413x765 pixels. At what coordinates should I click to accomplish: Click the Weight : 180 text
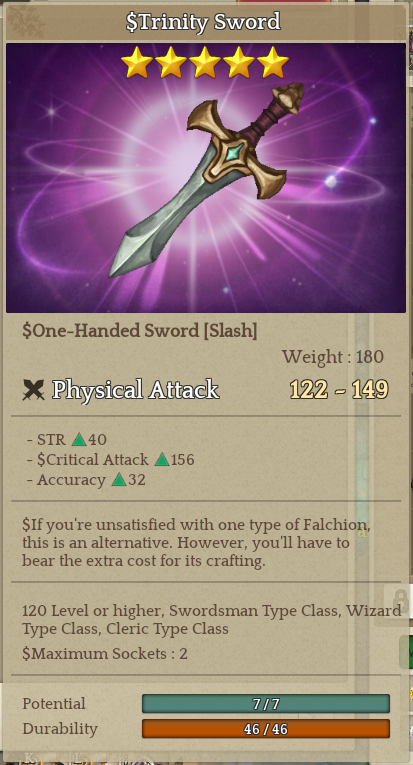(x=333, y=357)
